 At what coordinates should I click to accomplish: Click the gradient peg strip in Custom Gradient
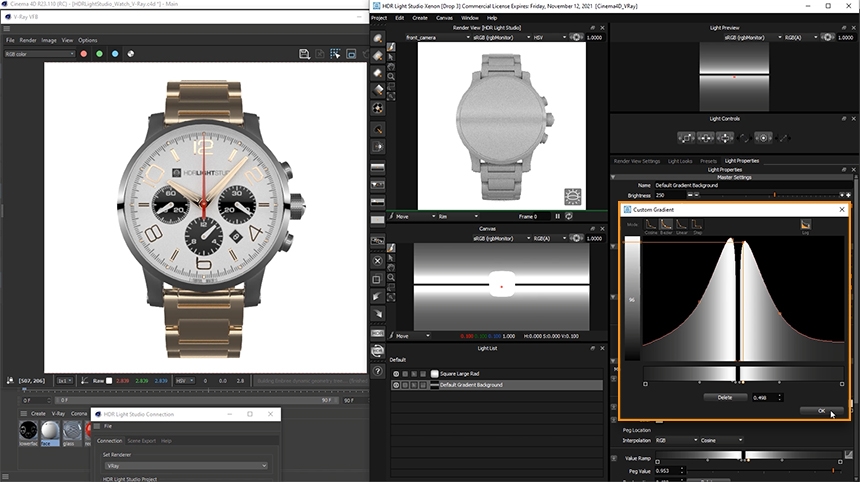tap(743, 373)
